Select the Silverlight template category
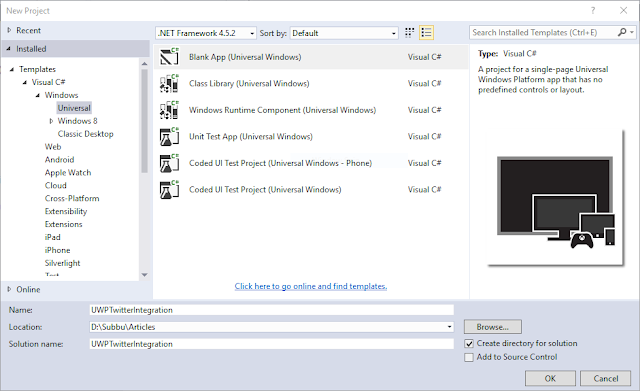The image size is (640, 391). click(x=62, y=263)
